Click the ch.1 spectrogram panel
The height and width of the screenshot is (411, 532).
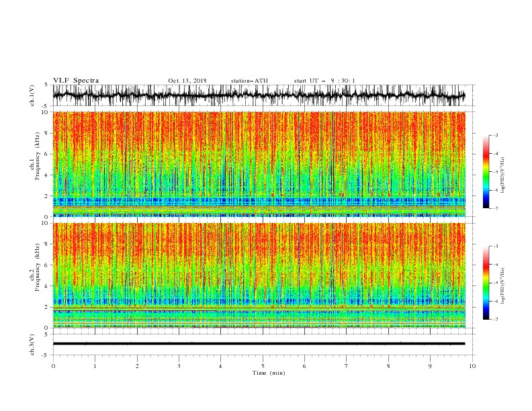pyautogui.click(x=259, y=164)
